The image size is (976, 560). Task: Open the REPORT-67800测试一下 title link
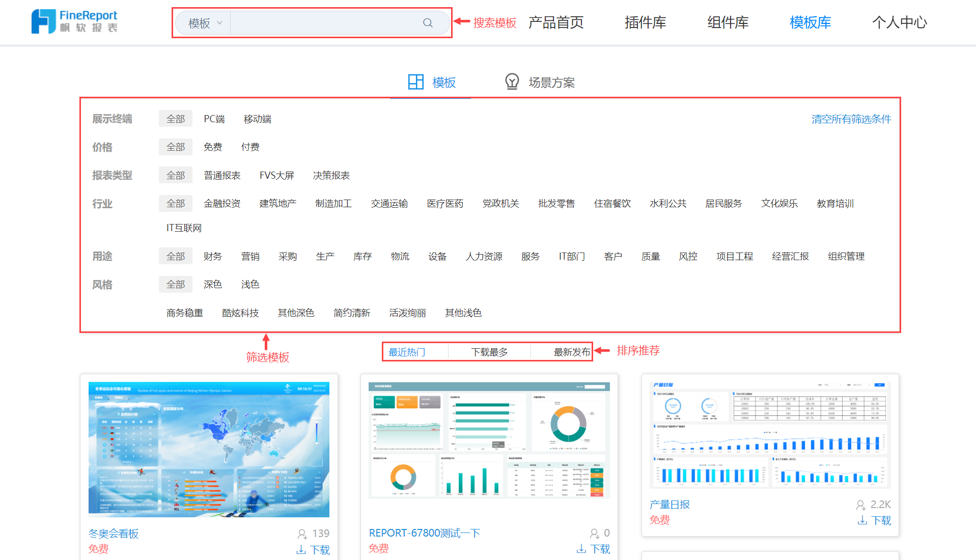pyautogui.click(x=425, y=533)
